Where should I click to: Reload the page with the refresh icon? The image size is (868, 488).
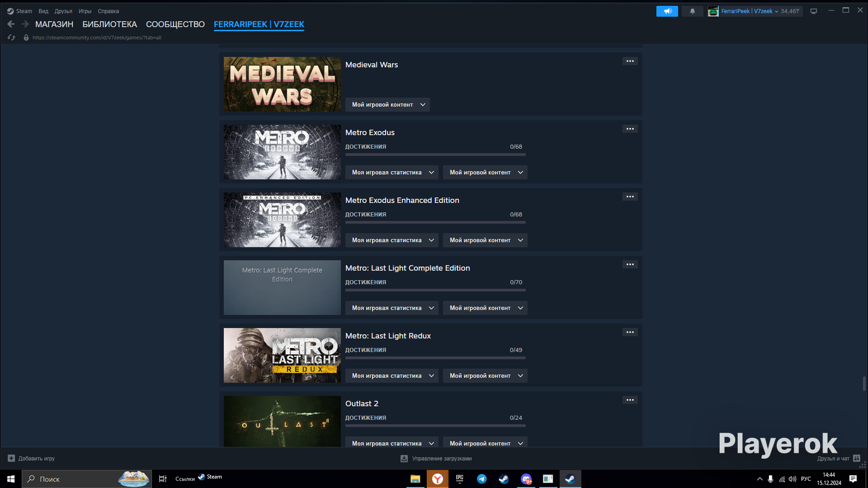click(x=11, y=38)
